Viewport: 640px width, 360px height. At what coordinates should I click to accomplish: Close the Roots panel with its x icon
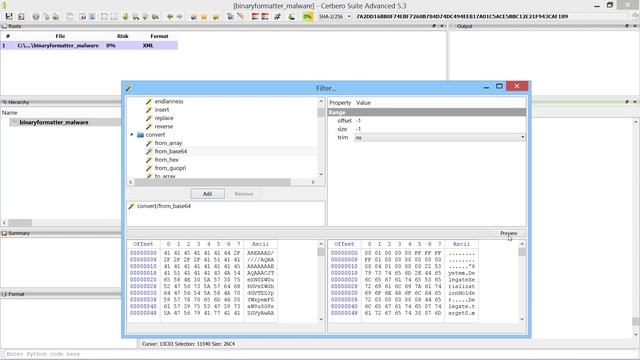[x=442, y=26]
